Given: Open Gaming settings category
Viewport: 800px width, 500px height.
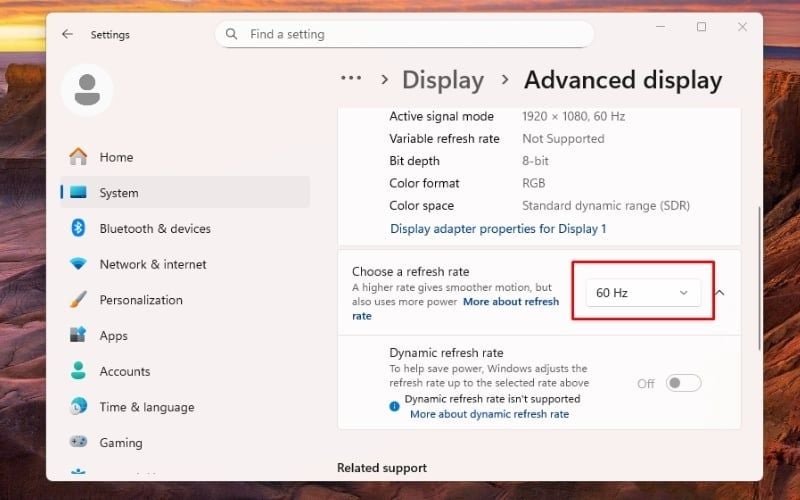Looking at the screenshot, I should pos(120,443).
